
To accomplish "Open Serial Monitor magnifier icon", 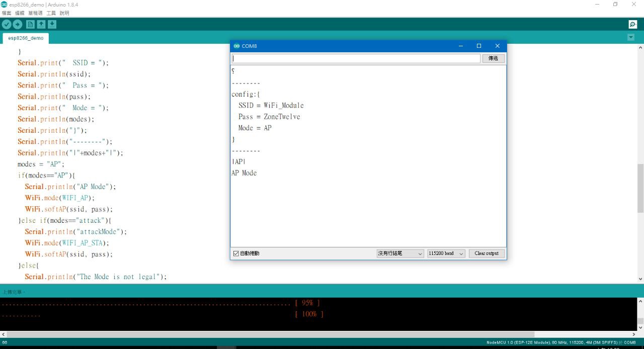I will click(632, 24).
